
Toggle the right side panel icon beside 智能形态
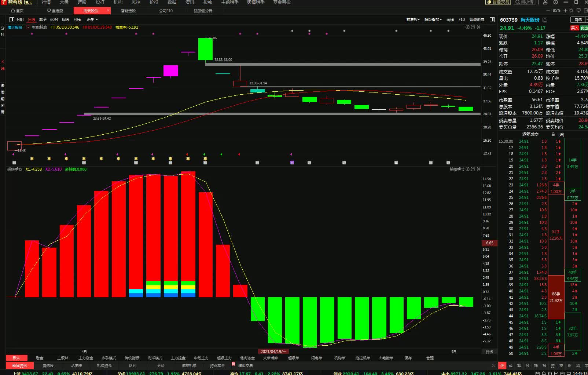(492, 19)
